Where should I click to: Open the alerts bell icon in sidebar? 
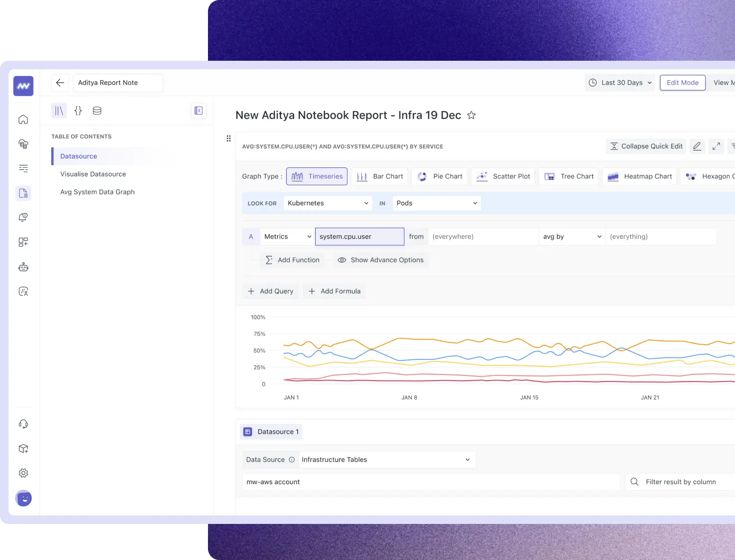coord(23,217)
